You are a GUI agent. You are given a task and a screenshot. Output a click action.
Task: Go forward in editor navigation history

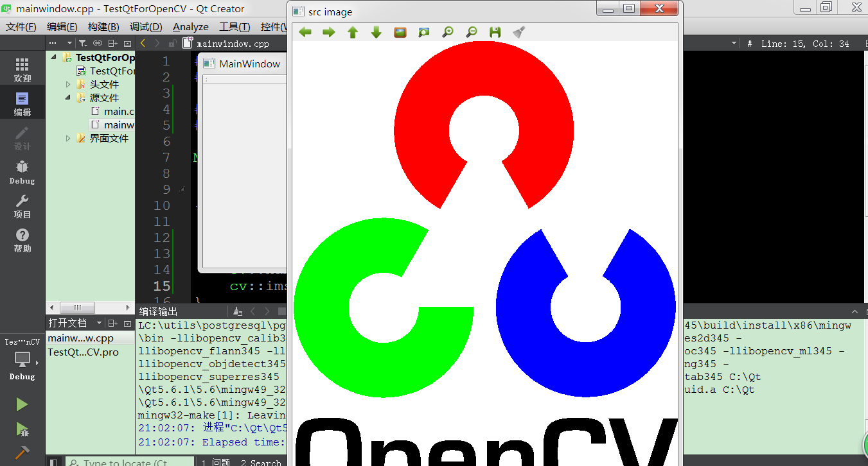click(157, 44)
